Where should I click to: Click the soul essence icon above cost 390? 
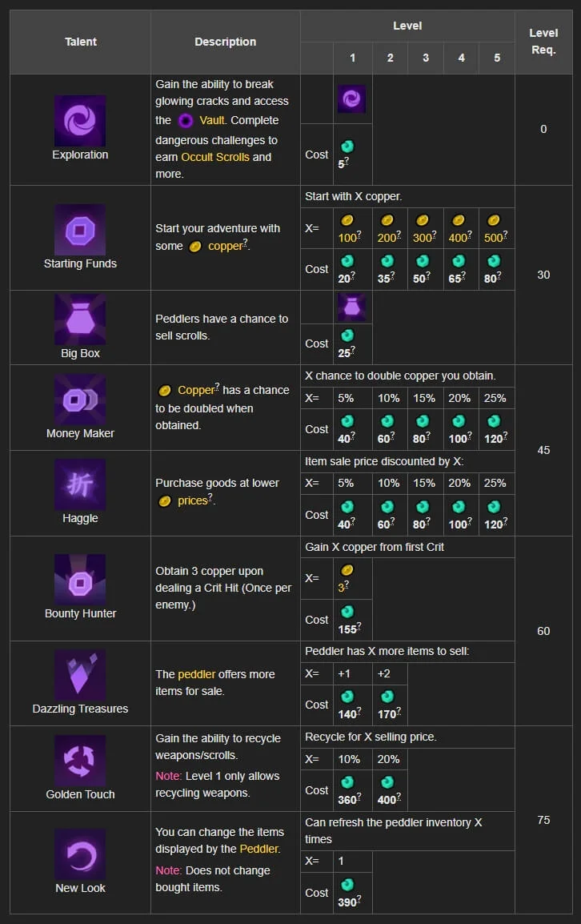(x=347, y=885)
